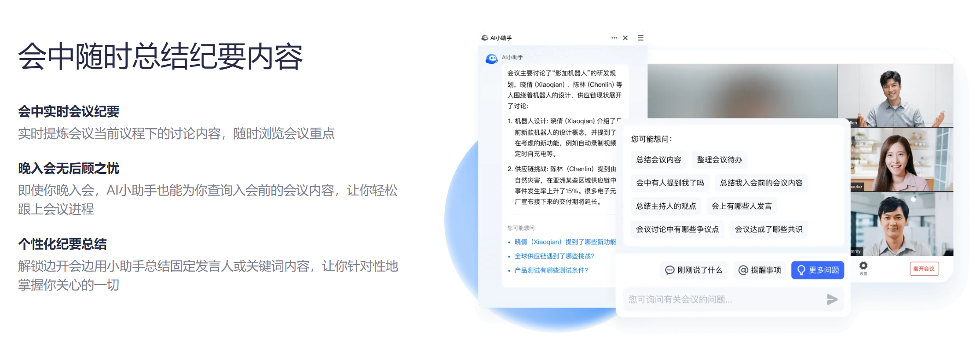This screenshot has width=980, height=350.
Task: Select suggestion 整理会议待办
Action: point(719,160)
